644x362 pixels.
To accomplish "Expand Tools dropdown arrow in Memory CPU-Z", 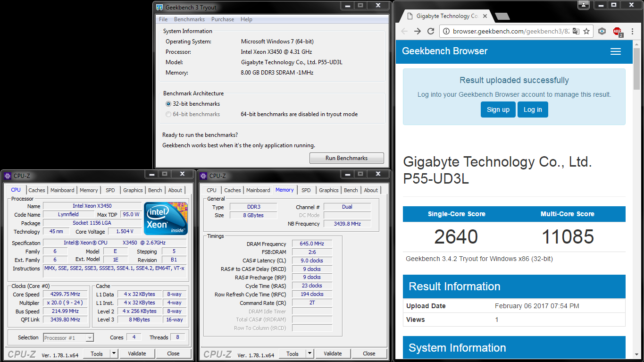I will tap(309, 354).
